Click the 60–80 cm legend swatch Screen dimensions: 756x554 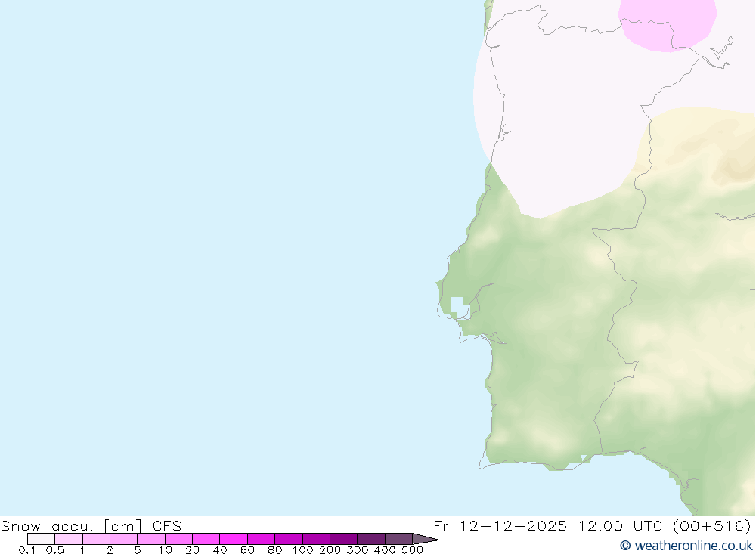tap(261, 539)
